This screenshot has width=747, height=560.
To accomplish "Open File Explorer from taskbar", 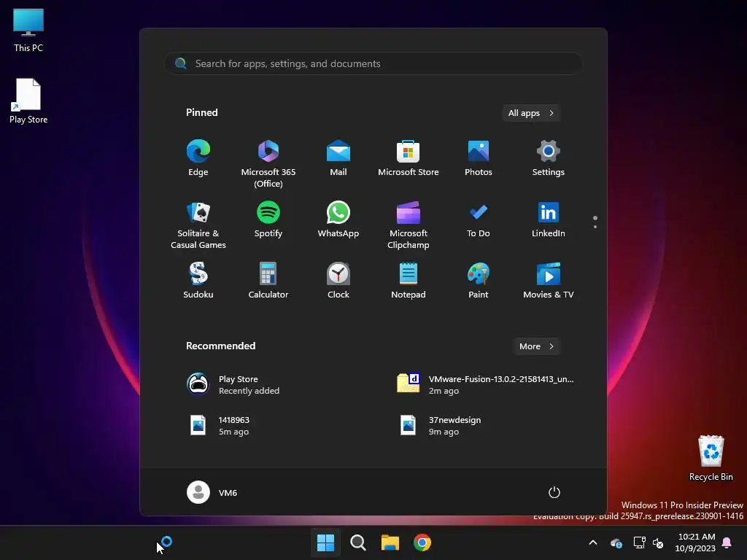I will pos(390,542).
